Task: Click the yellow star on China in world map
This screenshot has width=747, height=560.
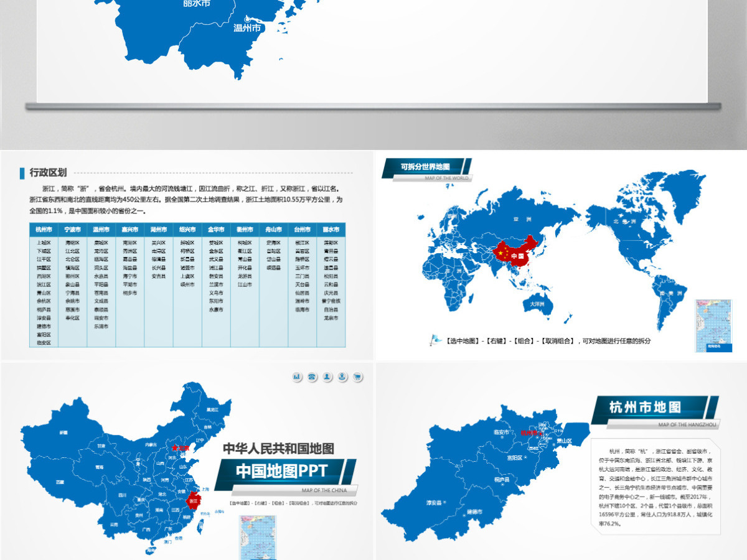Action: (x=499, y=252)
